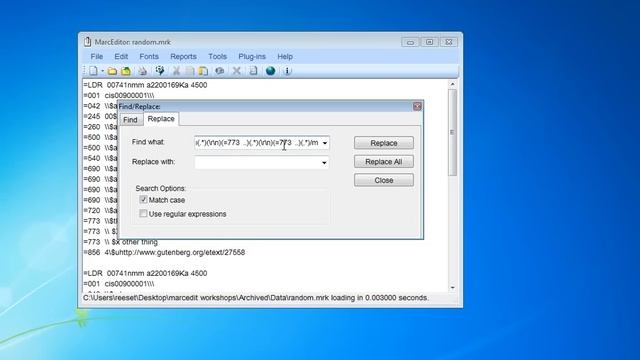Image resolution: width=640 pixels, height=360 pixels.
Task: Enable Use regular expressions checkbox
Action: [143, 213]
